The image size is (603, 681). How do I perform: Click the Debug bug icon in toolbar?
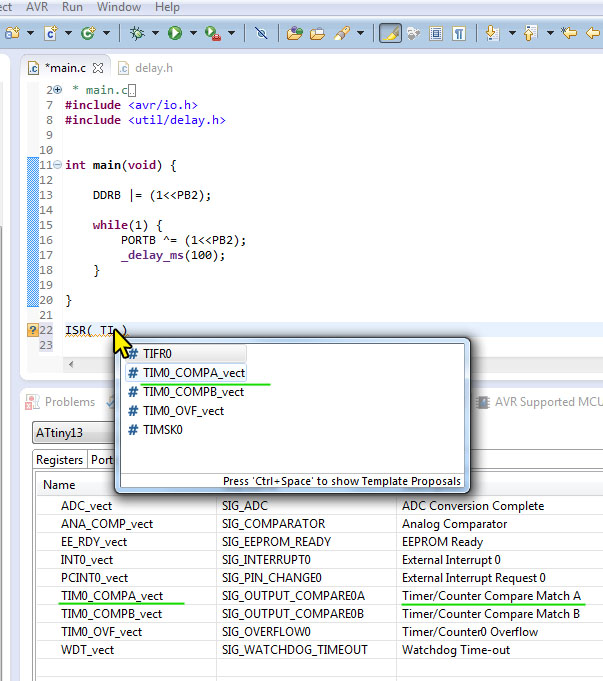click(137, 33)
